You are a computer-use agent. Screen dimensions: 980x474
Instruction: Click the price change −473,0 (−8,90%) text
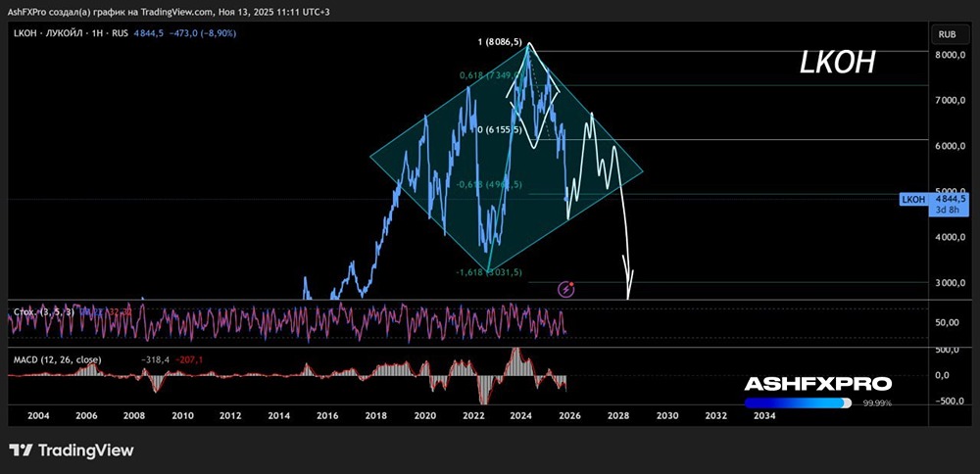[x=201, y=33]
